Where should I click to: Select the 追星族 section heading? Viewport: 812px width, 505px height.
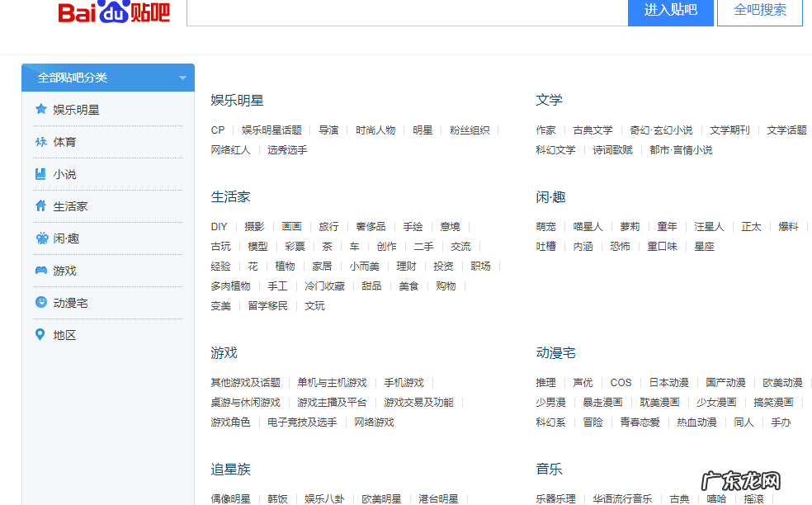pos(229,469)
